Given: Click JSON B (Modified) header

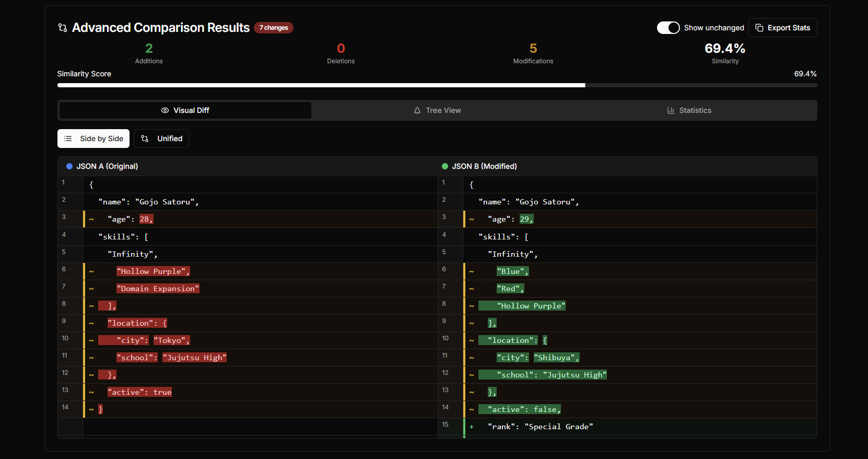Looking at the screenshot, I should pyautogui.click(x=484, y=166).
